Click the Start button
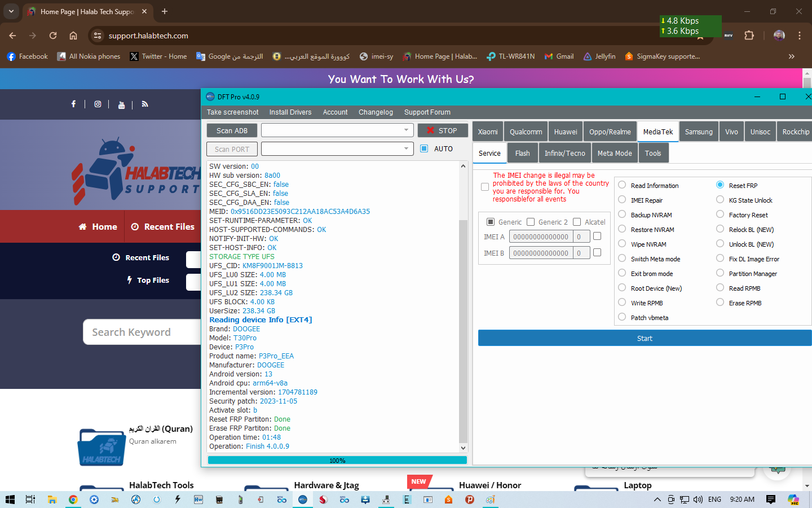 (x=645, y=338)
